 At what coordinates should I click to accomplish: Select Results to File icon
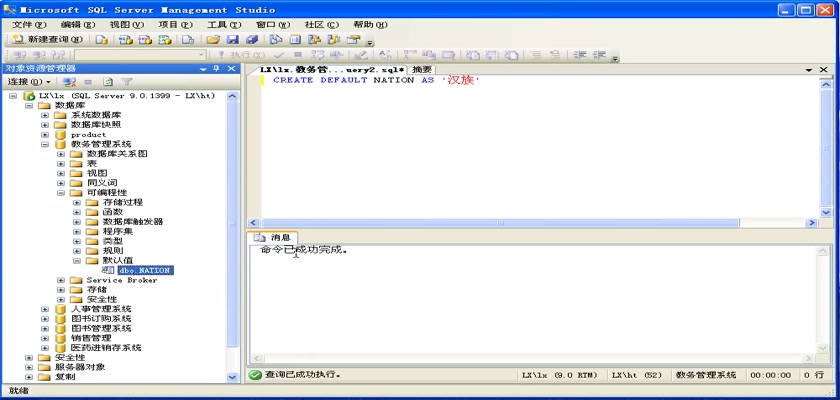point(511,55)
